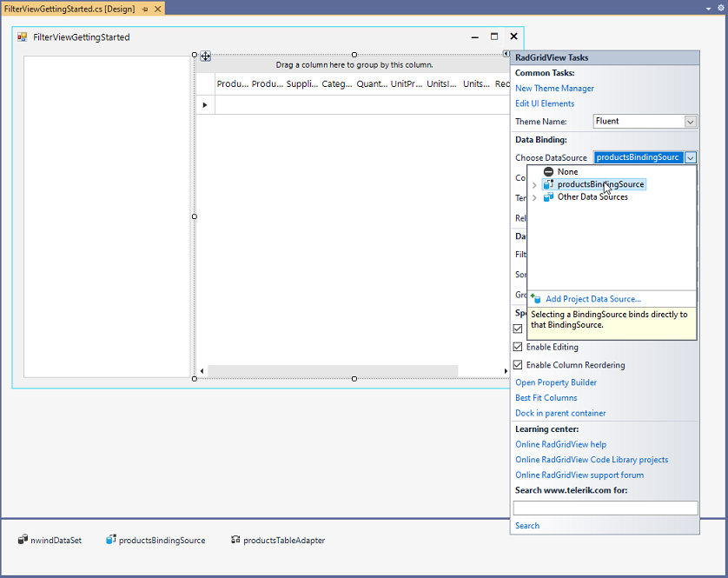This screenshot has height=578, width=728.
Task: Disable Enable Column Reordering
Action: click(x=518, y=364)
